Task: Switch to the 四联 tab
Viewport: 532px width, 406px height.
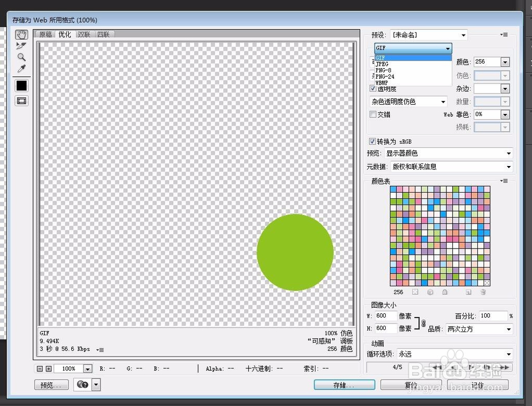Action: click(104, 34)
